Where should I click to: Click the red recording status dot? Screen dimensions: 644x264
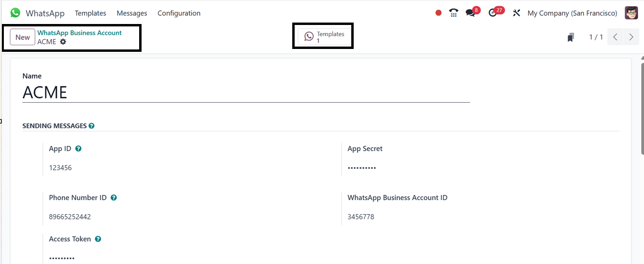pyautogui.click(x=438, y=13)
